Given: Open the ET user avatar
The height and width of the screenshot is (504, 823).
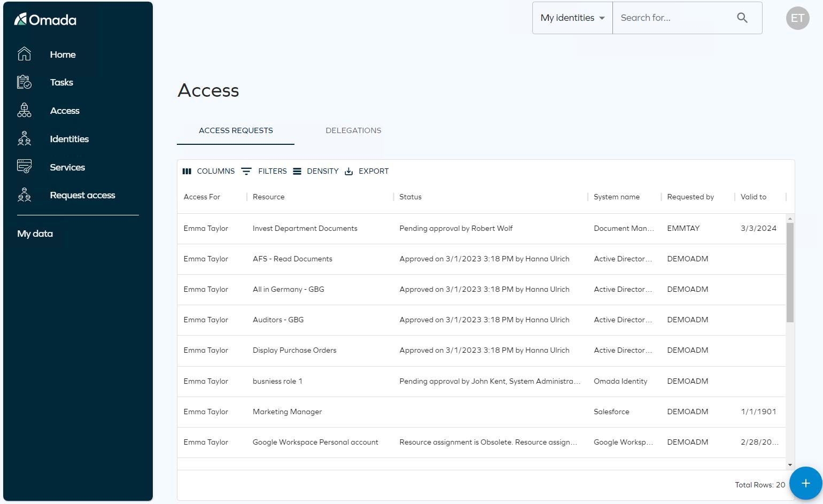Looking at the screenshot, I should (797, 18).
